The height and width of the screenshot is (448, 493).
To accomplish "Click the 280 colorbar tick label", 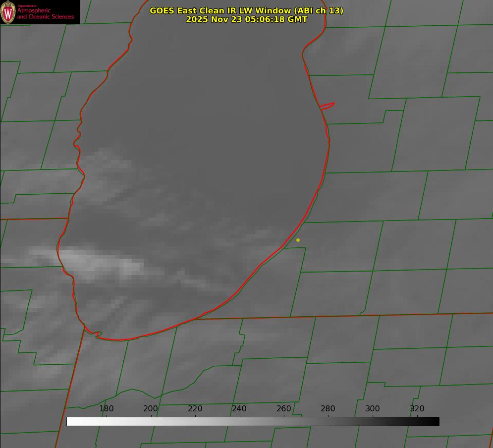I will tap(328, 409).
